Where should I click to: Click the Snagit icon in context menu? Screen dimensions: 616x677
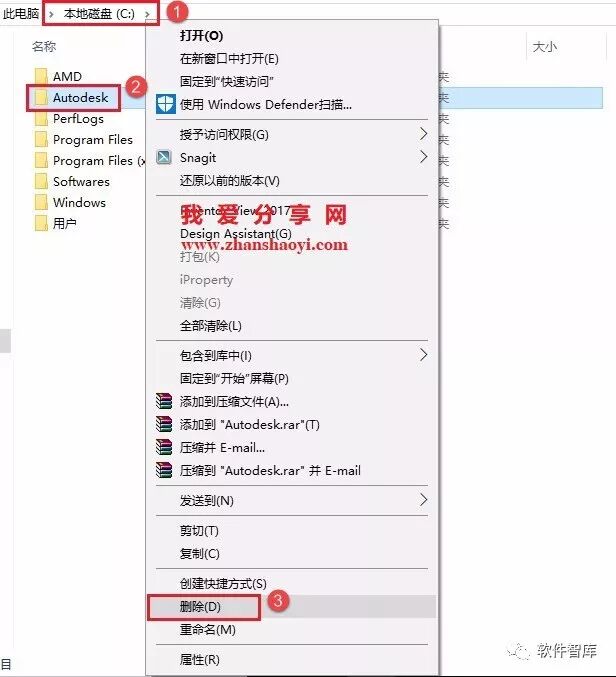(164, 157)
